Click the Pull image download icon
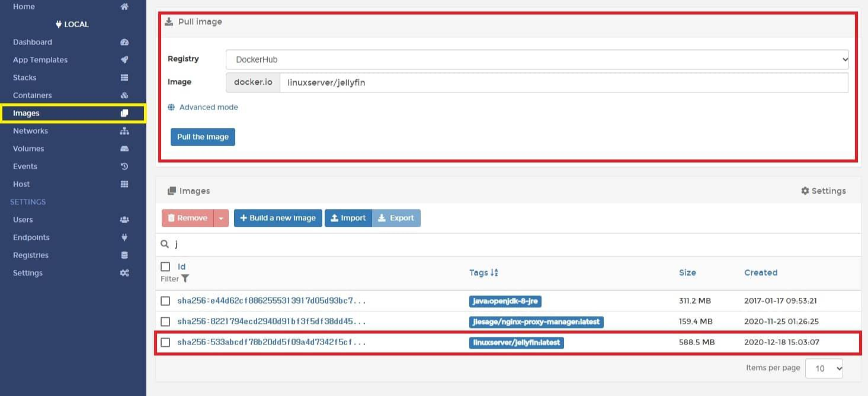868x396 pixels. point(169,21)
